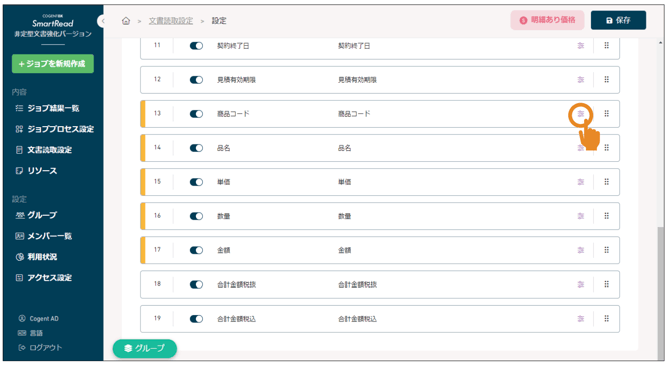Image resolution: width=670 pixels, height=366 pixels.
Task: Click the green グループ floating button
Action: (x=144, y=348)
